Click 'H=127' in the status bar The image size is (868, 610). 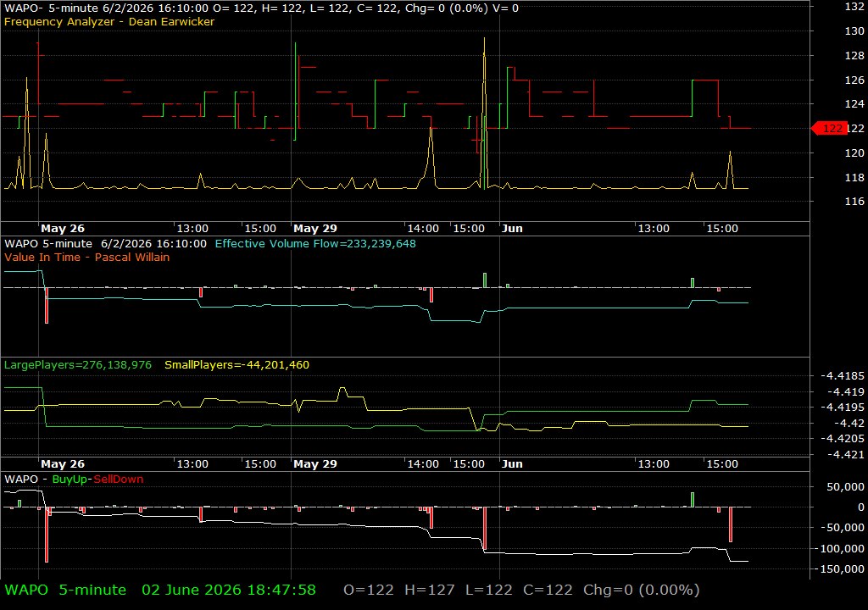pos(430,590)
